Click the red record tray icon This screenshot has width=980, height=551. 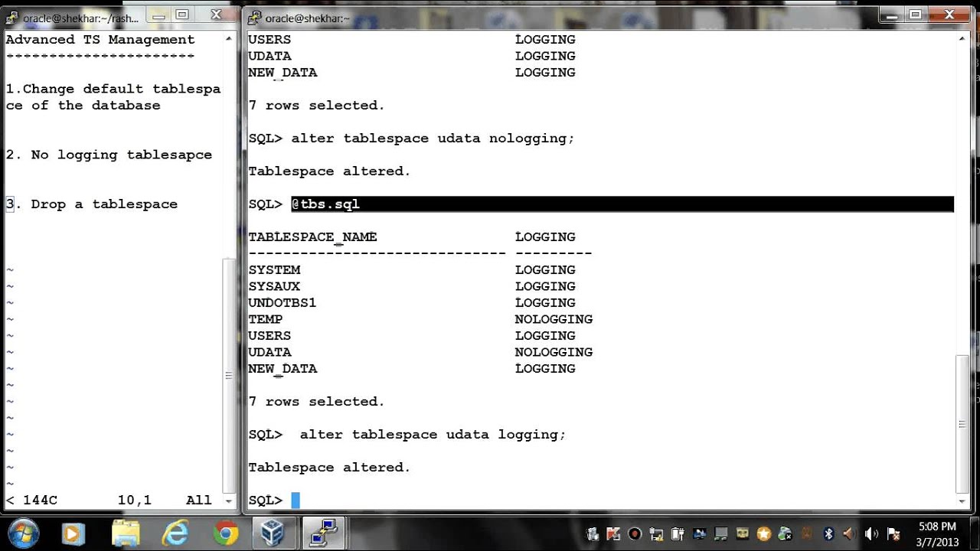tap(634, 534)
